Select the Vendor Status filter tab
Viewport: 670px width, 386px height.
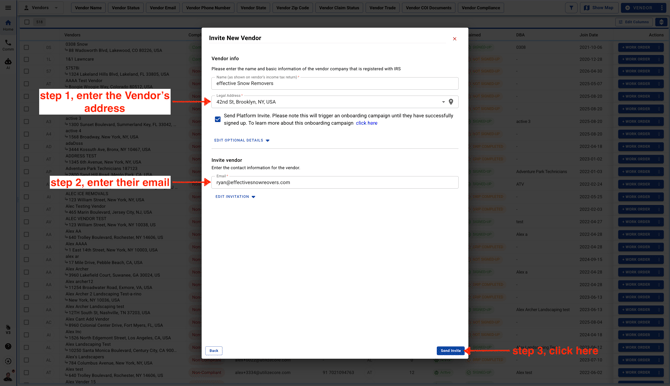126,8
